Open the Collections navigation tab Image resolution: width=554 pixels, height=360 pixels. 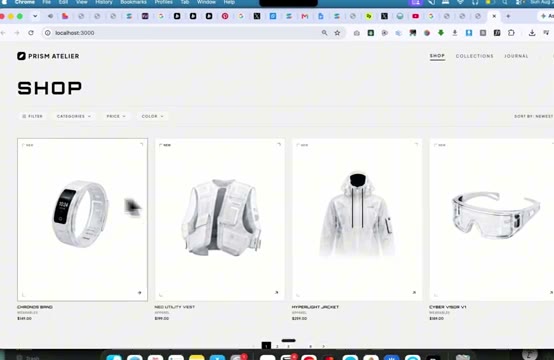[475, 56]
